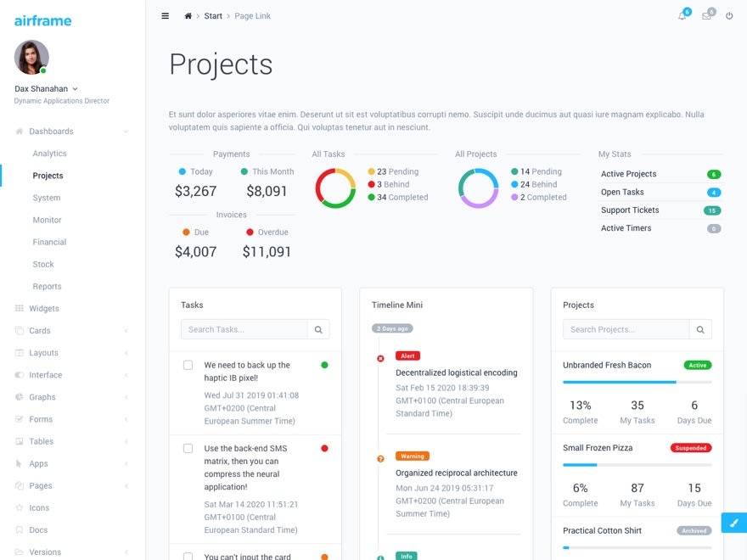747x560 pixels.
Task: Click the Start breadcrumb link
Action: (213, 16)
